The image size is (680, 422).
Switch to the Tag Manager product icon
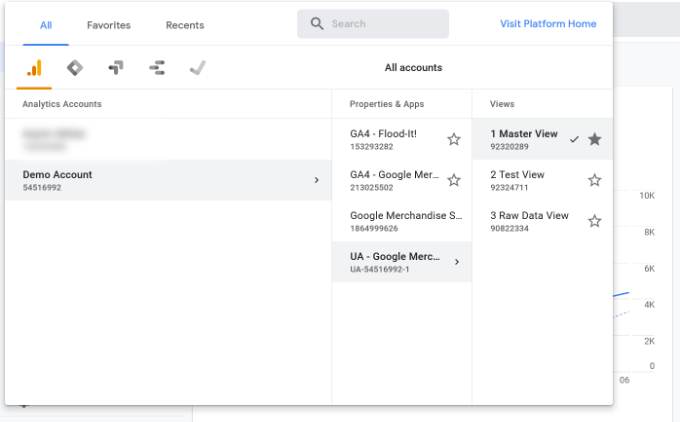point(75,68)
